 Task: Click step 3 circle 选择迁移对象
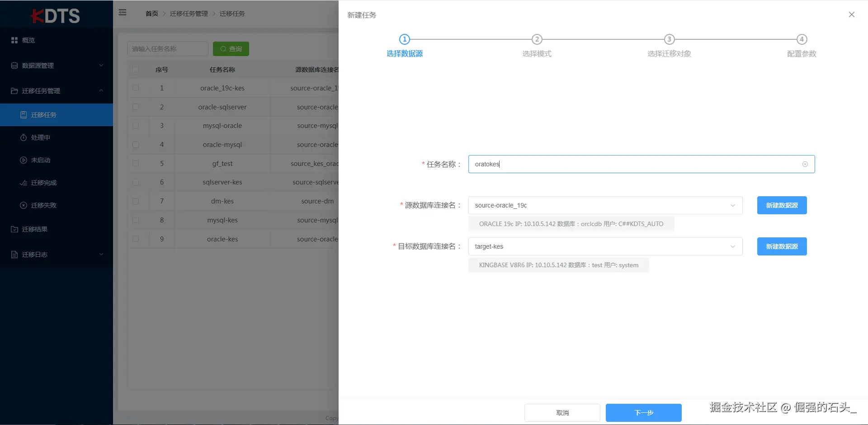point(670,39)
